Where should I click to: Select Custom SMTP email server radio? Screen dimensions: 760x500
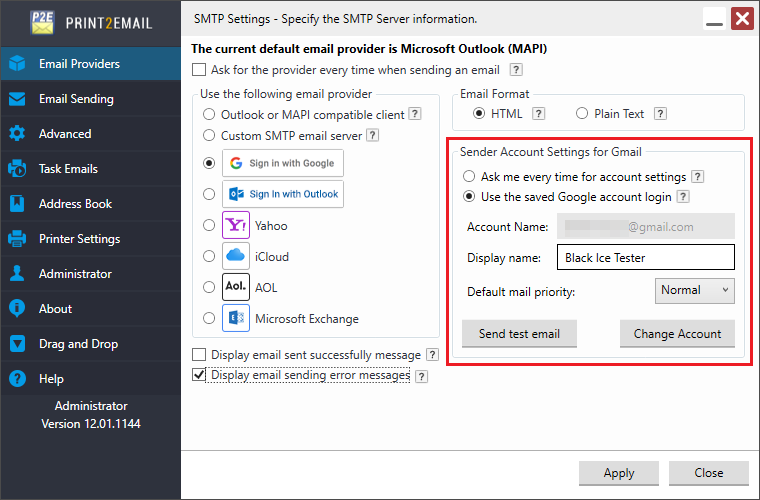209,135
